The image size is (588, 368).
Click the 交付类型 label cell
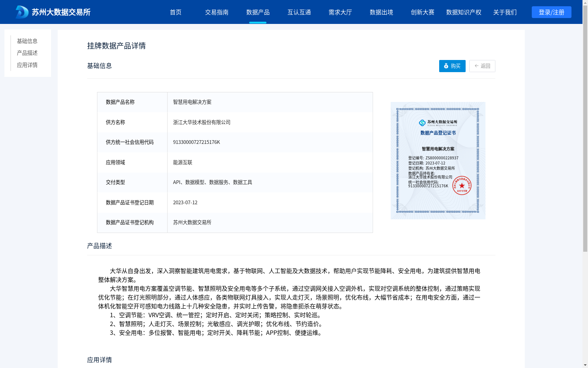(x=132, y=182)
